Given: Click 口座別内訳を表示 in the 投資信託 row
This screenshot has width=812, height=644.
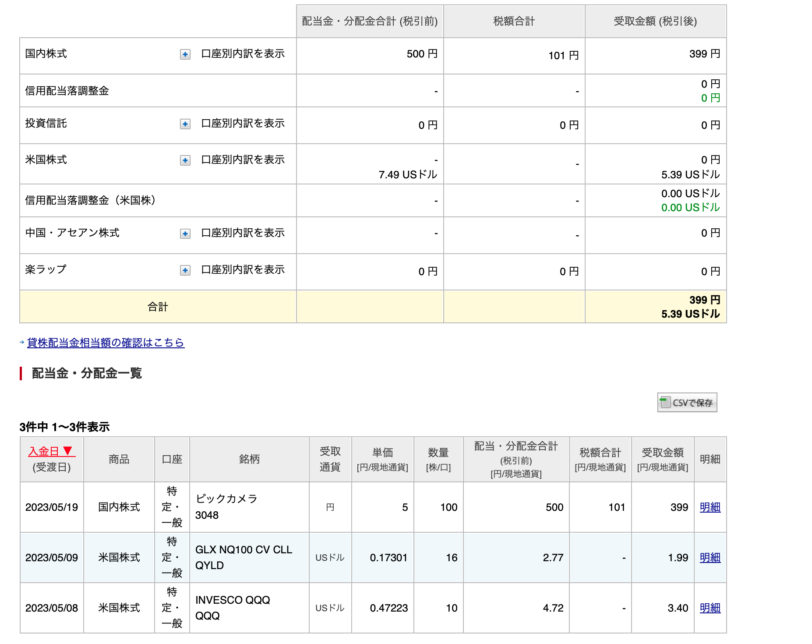Looking at the screenshot, I should pyautogui.click(x=243, y=124).
